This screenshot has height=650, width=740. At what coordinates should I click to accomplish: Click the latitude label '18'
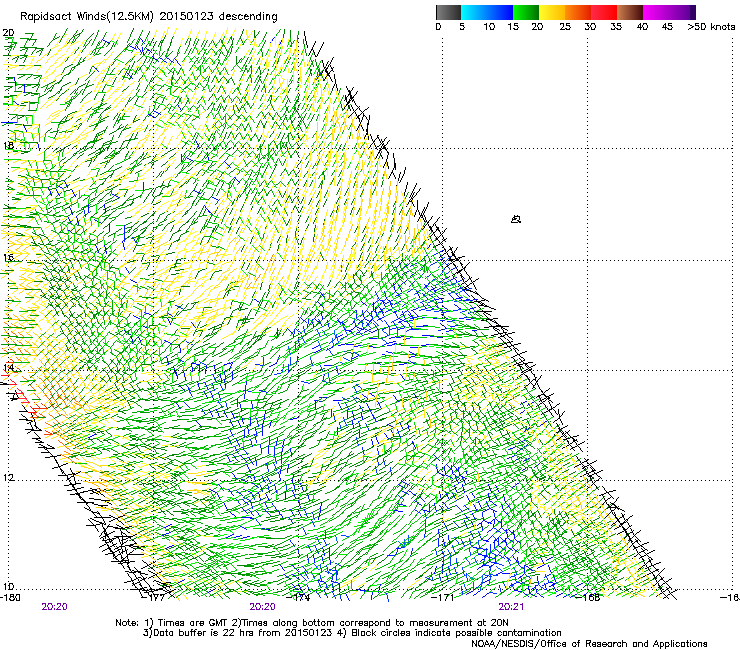point(8,145)
